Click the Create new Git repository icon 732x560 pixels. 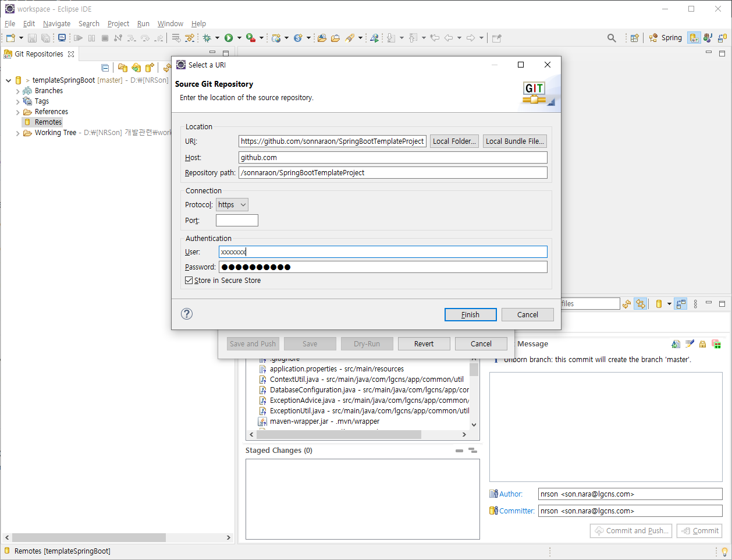point(150,68)
